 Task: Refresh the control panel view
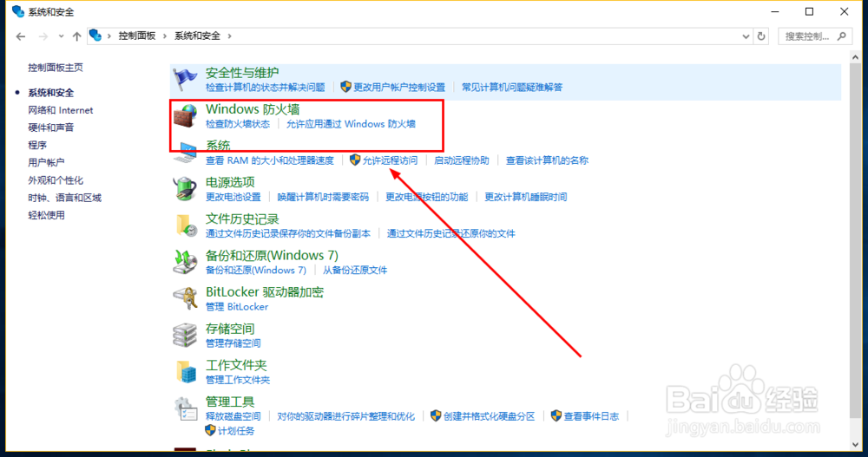(761, 36)
